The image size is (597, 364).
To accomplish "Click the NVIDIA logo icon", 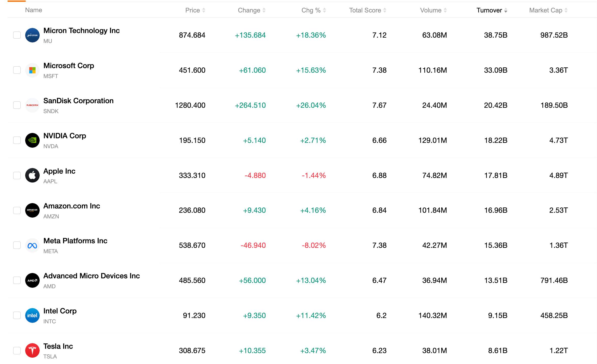I will [x=32, y=140].
